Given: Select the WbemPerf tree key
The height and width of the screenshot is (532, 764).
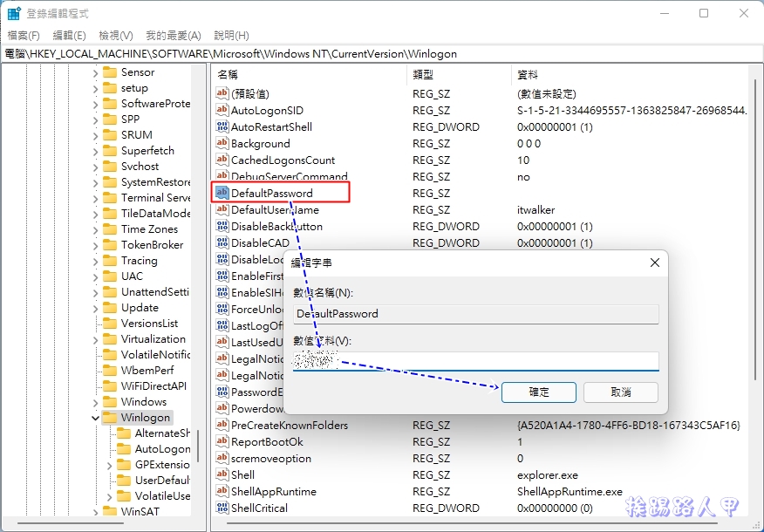Looking at the screenshot, I should click(147, 371).
